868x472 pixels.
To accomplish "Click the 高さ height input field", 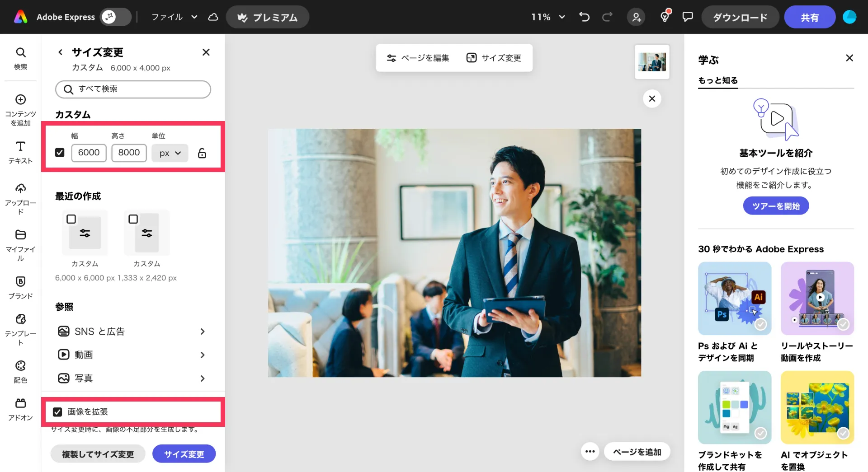I will point(129,153).
